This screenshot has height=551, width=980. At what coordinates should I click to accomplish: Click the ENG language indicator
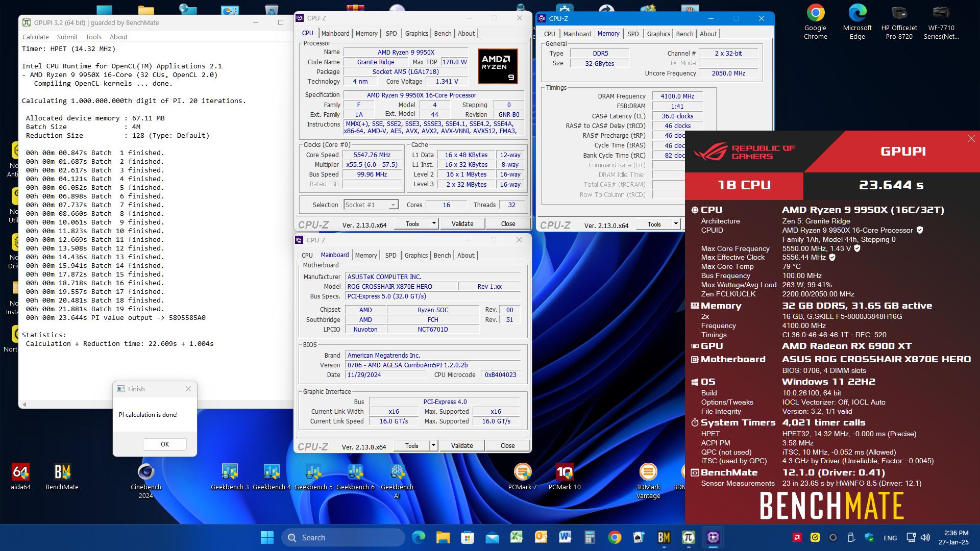point(890,538)
